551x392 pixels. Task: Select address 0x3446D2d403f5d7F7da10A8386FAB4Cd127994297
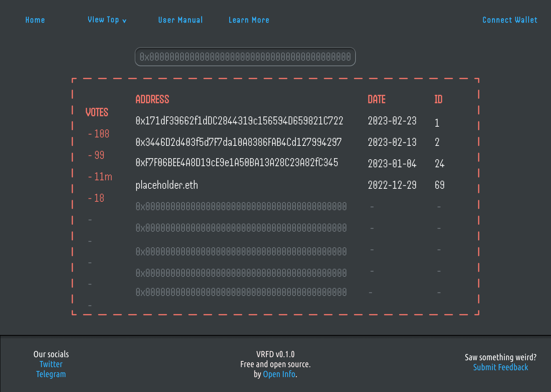coord(238,142)
